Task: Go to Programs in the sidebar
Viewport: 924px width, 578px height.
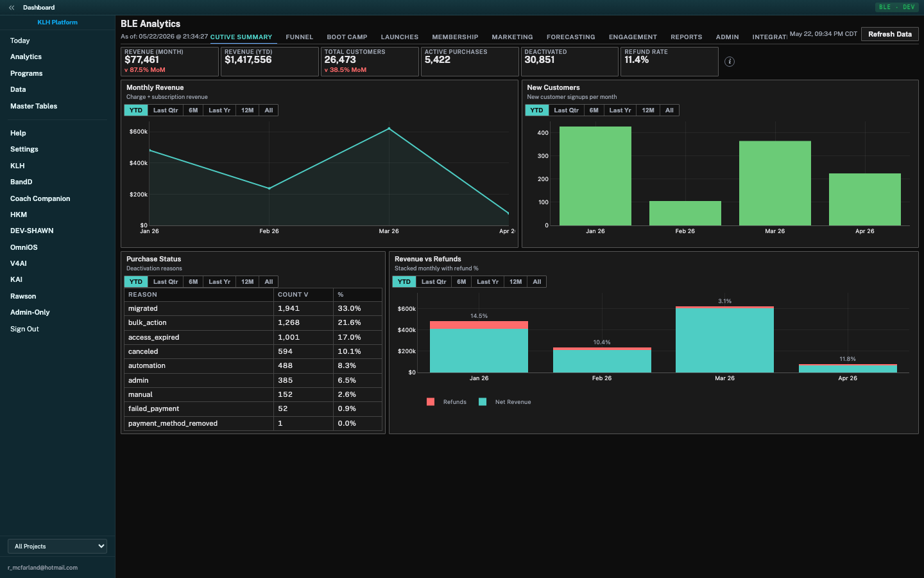Action: click(26, 74)
